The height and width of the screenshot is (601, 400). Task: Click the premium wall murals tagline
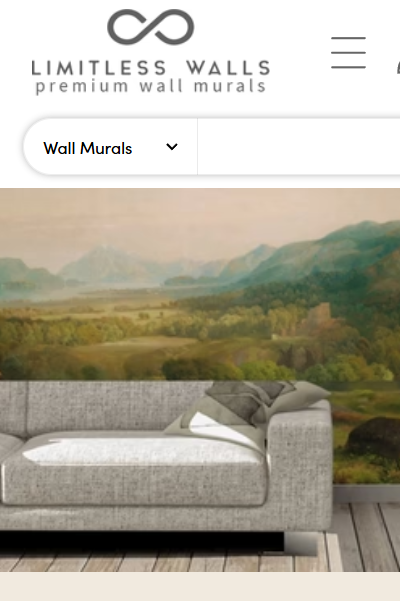(151, 86)
